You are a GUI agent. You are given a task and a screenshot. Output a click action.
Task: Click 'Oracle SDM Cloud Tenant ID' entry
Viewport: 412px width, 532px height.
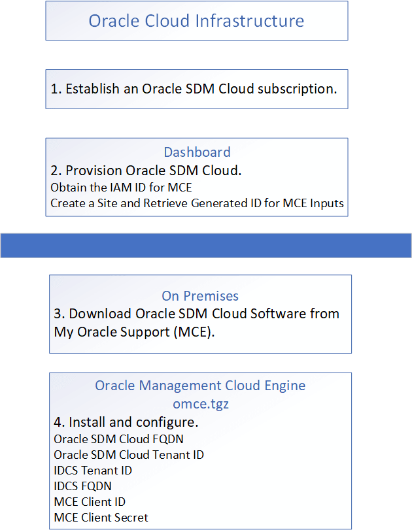(129, 455)
